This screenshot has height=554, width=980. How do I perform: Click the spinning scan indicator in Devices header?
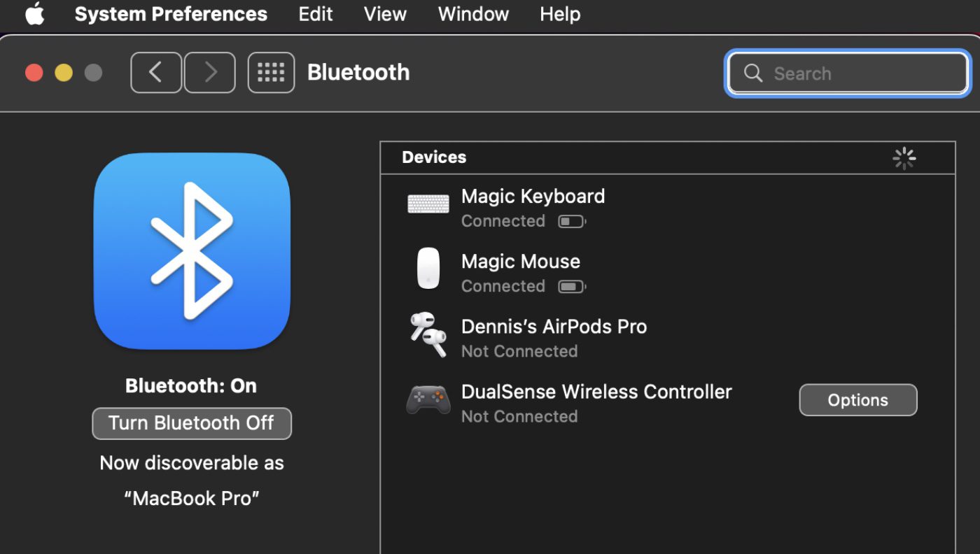904,159
